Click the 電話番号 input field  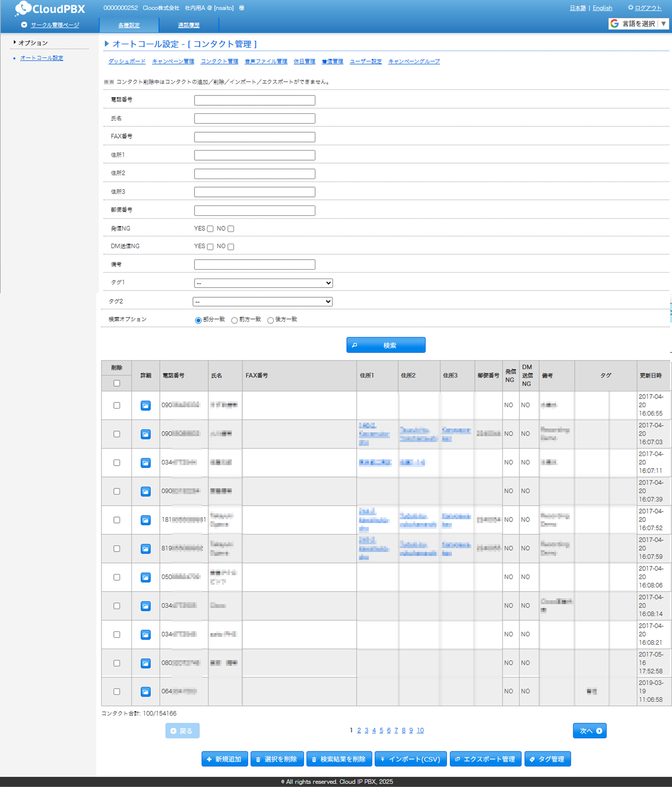[254, 100]
